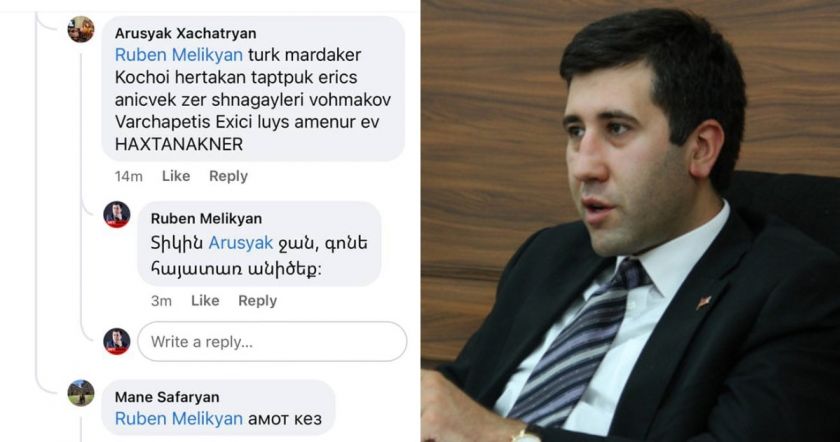
Task: Open the Mane Safaryan commenter name
Action: [167, 397]
